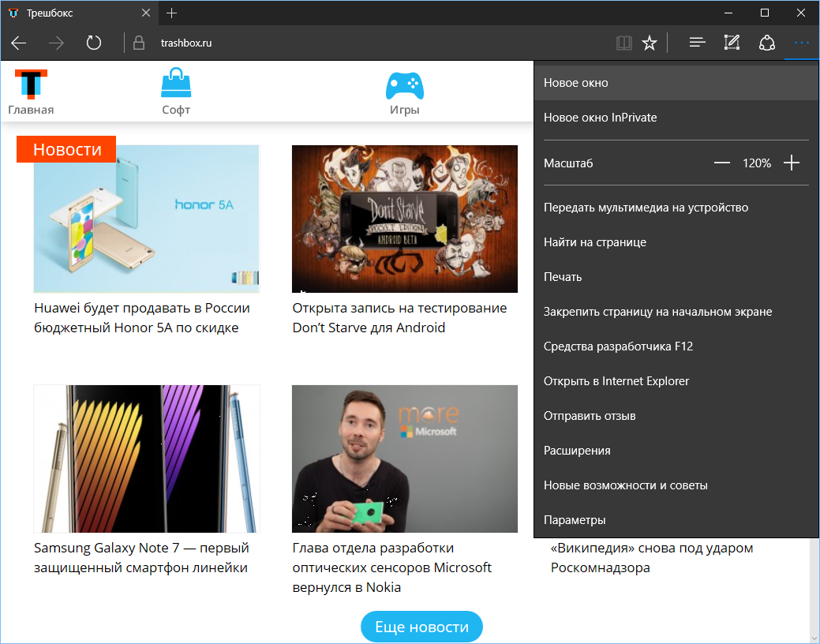Add page to favorites star icon

649,43
